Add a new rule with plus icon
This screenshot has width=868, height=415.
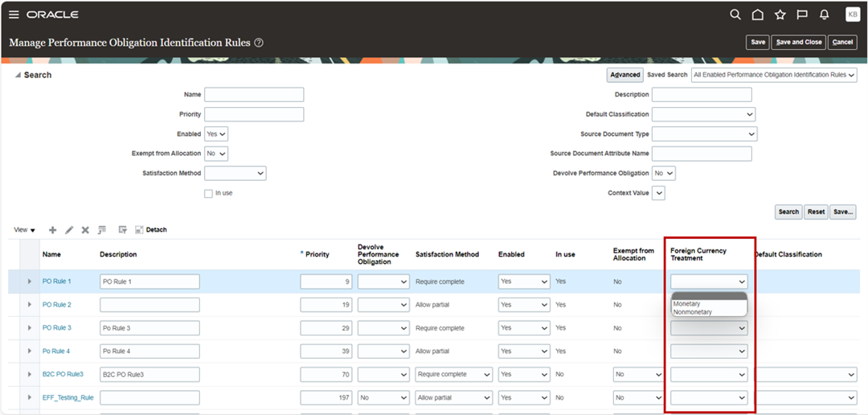click(x=52, y=230)
